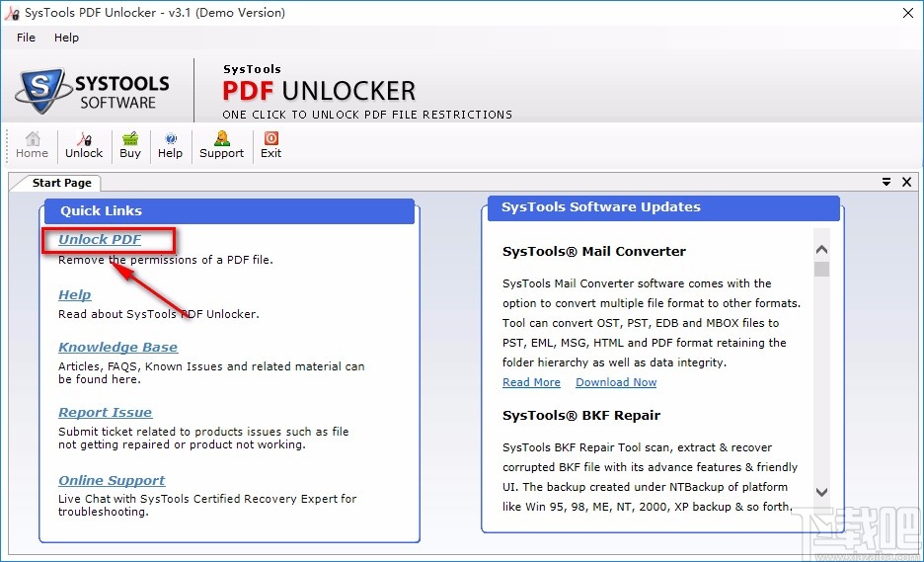Click Read More under Mail Converter
Viewport: 924px width, 562px height.
coord(531,382)
